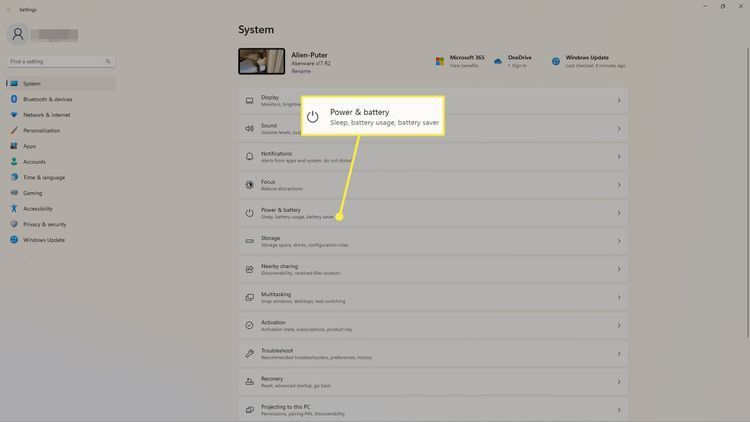The image size is (750, 422).
Task: Click the Windows Update status icon in header
Action: coord(556,61)
